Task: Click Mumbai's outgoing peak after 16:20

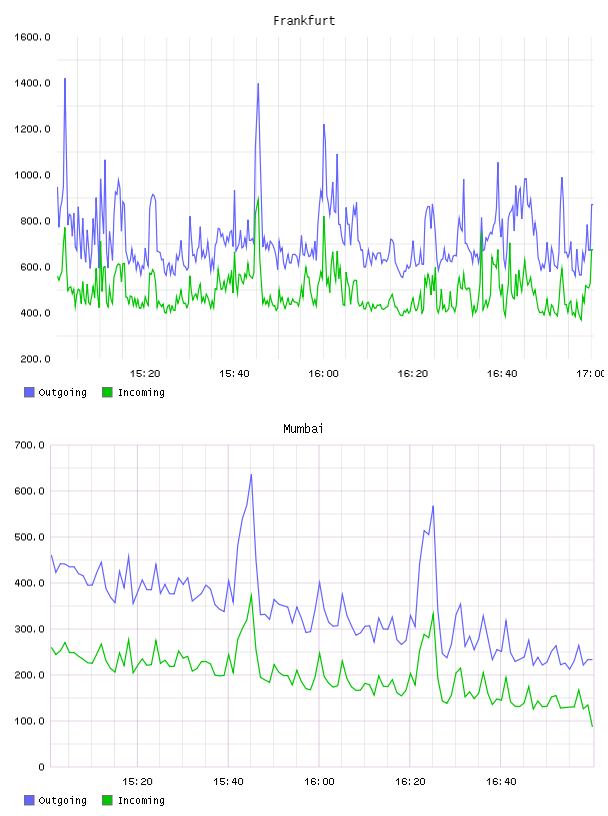Action: pyautogui.click(x=433, y=506)
